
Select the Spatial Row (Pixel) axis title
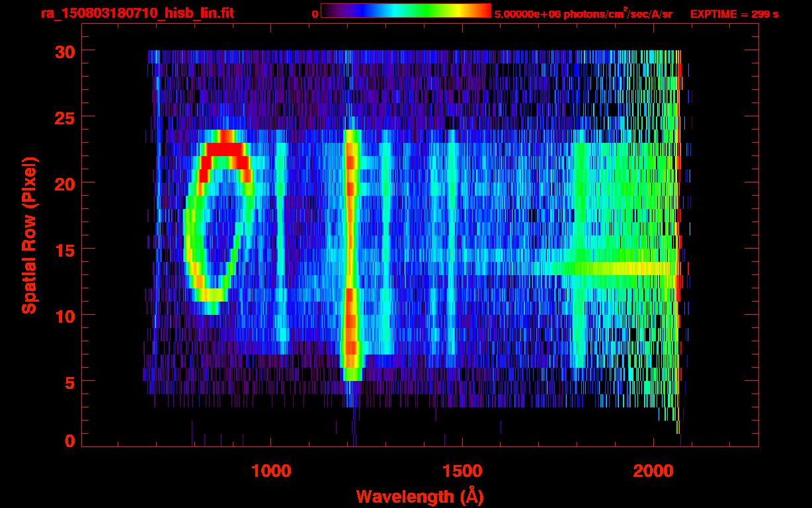coord(28,235)
